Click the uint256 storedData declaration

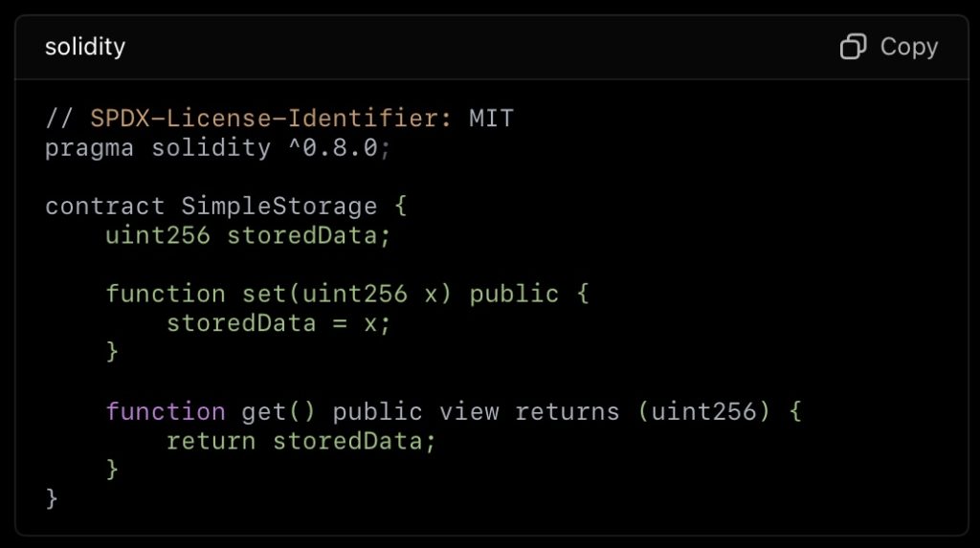click(x=248, y=235)
